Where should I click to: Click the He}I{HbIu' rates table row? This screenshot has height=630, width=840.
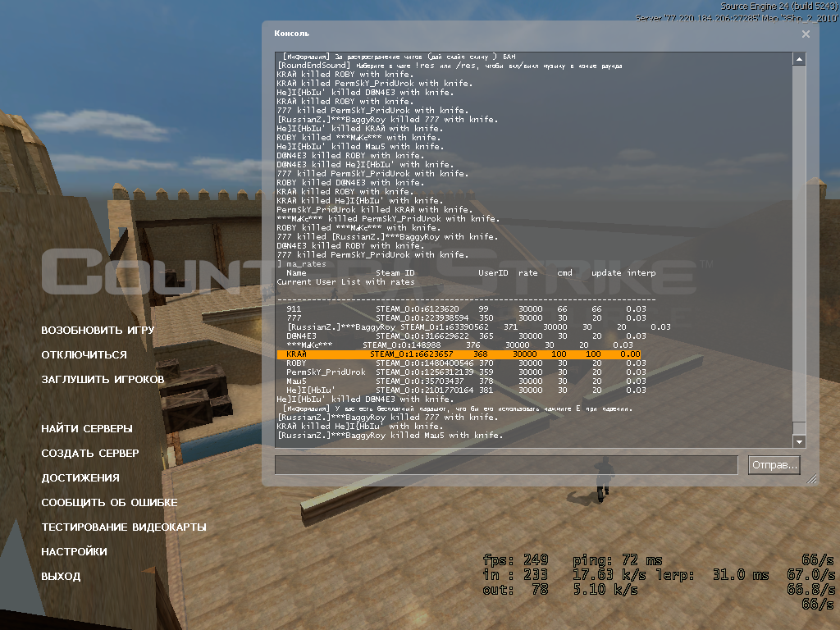coord(466,390)
